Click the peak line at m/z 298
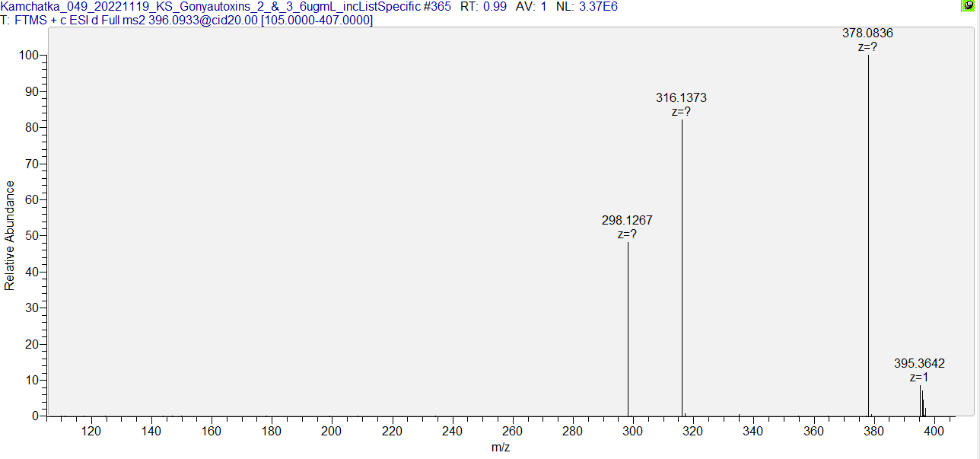The height and width of the screenshot is (459, 980). point(628,327)
